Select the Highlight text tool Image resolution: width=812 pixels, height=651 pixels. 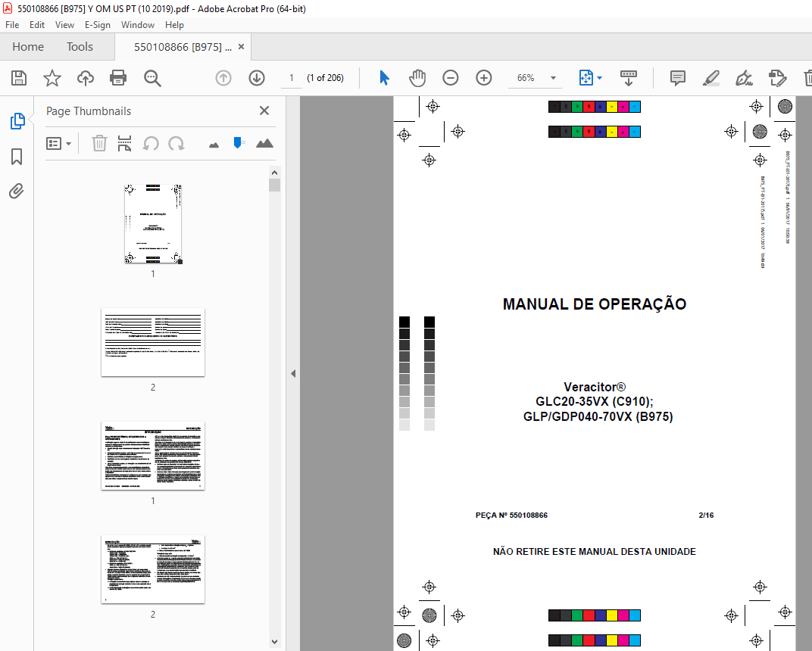(x=711, y=78)
